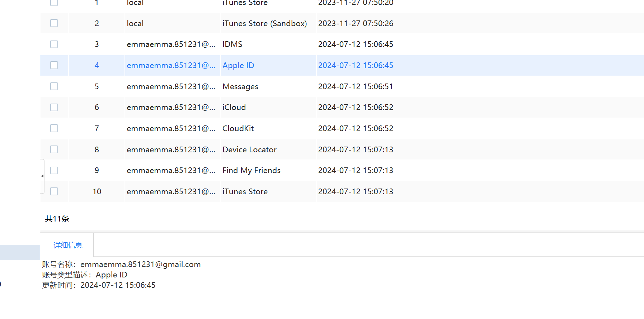
Task: Toggle the checkbox on the Apple ID row
Action: (54, 65)
